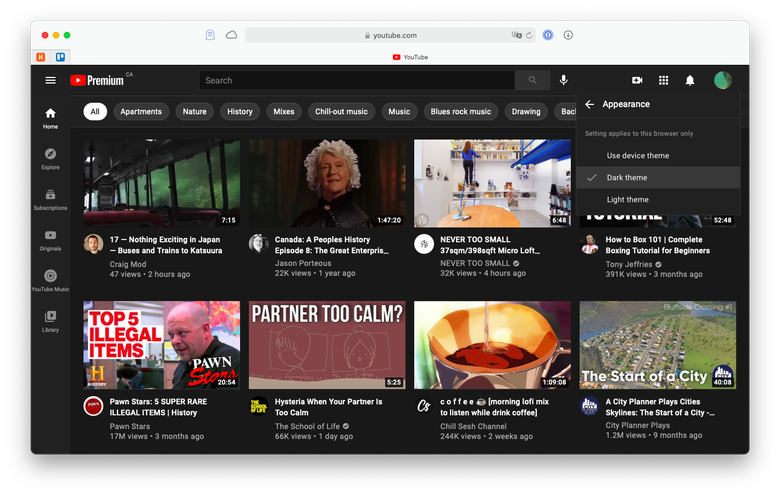The height and width of the screenshot is (495, 780).
Task: Open NEVER TOO SMALL channel avatar
Action: pos(424,244)
